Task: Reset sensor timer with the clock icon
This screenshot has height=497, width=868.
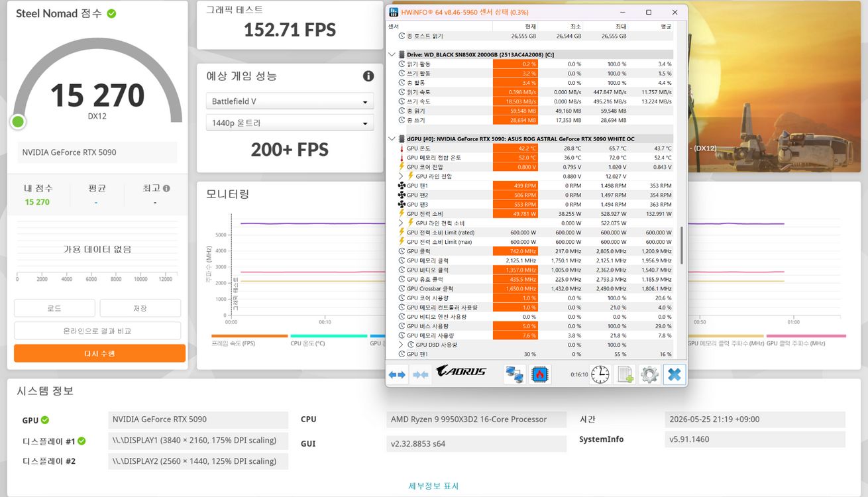Action: coord(600,374)
